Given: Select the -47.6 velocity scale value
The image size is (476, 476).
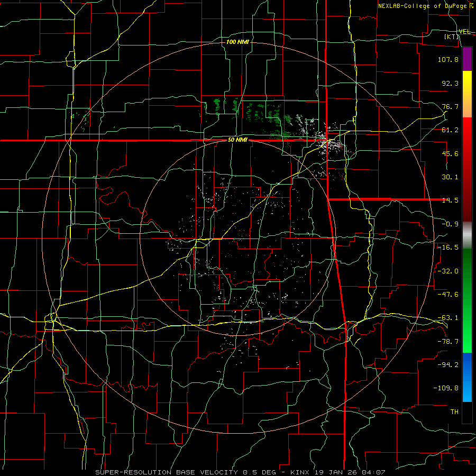Looking at the screenshot, I should click(x=448, y=295).
